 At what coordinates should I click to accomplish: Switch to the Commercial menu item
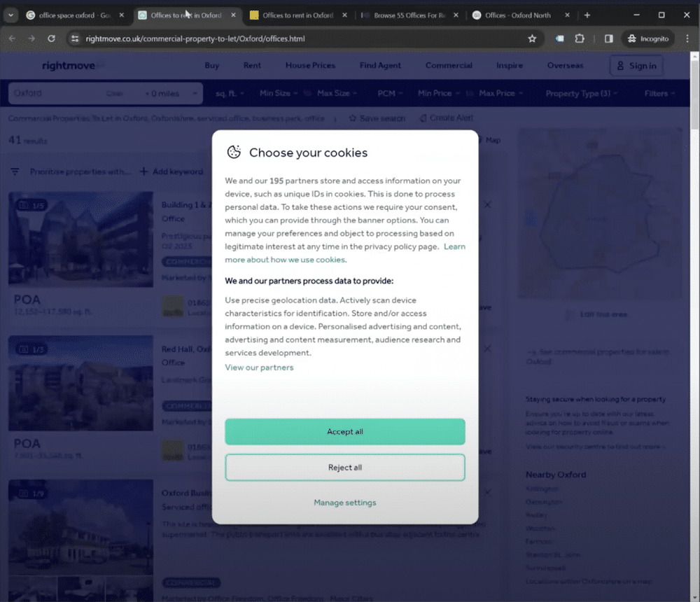coord(448,65)
